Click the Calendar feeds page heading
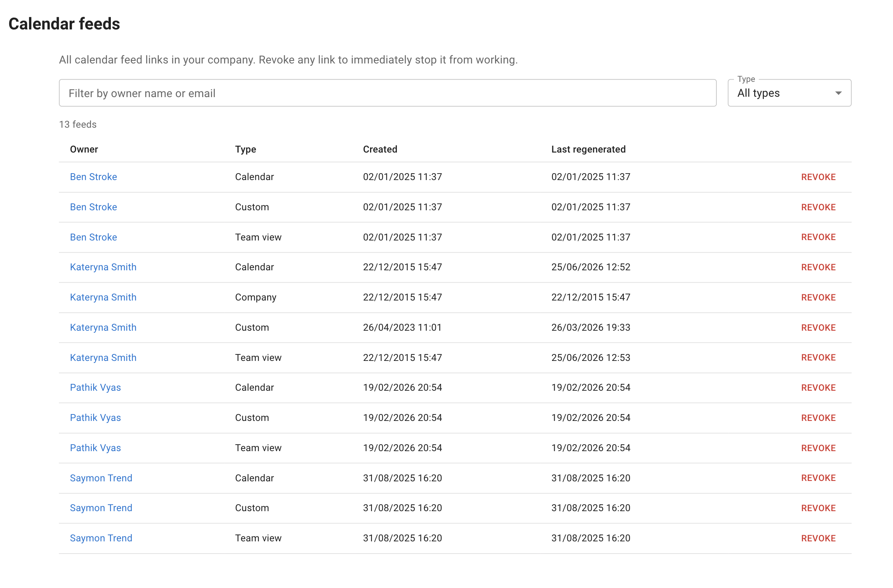 click(x=64, y=24)
